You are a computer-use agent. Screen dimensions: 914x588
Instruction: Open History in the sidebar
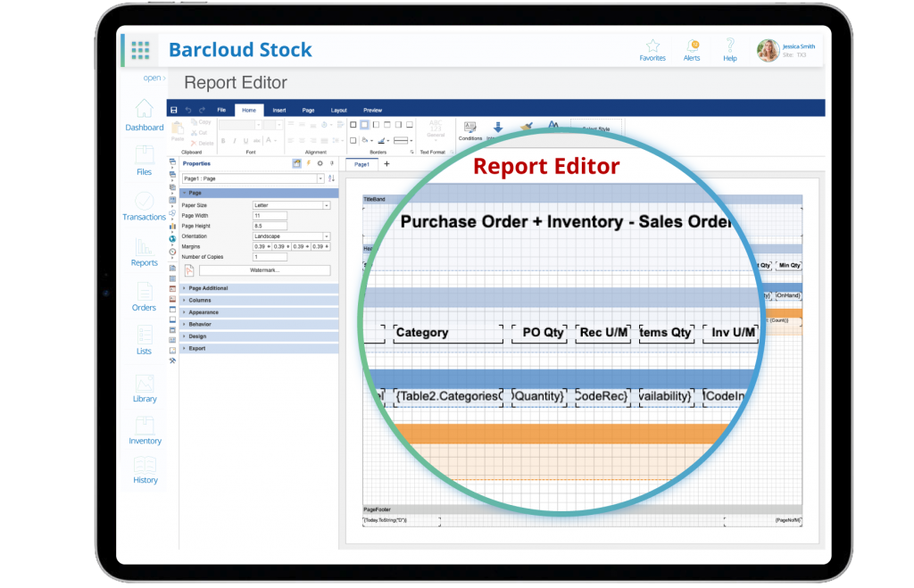click(145, 471)
